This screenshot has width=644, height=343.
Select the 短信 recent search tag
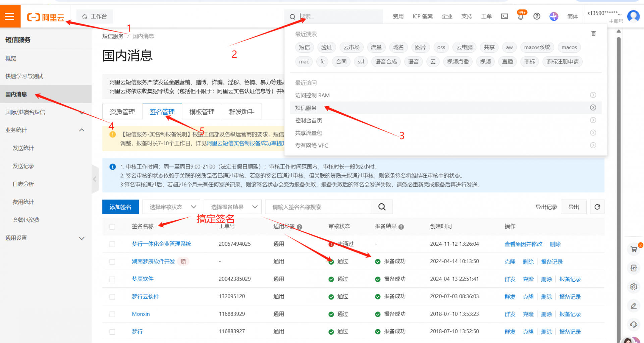304,47
